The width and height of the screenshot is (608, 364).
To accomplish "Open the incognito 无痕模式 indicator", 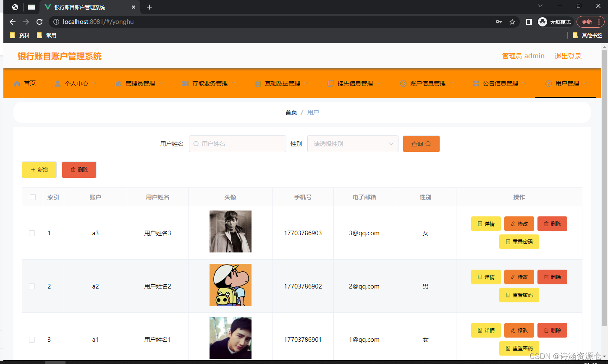I will click(555, 22).
